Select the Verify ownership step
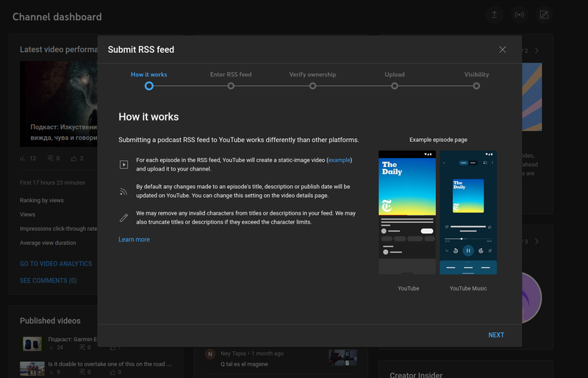The image size is (588, 378). (x=312, y=86)
